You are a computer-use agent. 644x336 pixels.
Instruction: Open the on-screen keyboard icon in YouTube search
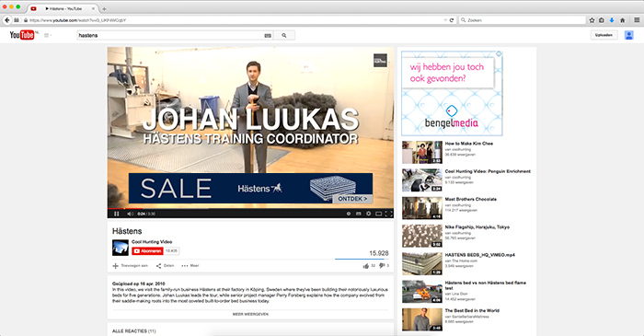pyautogui.click(x=268, y=36)
